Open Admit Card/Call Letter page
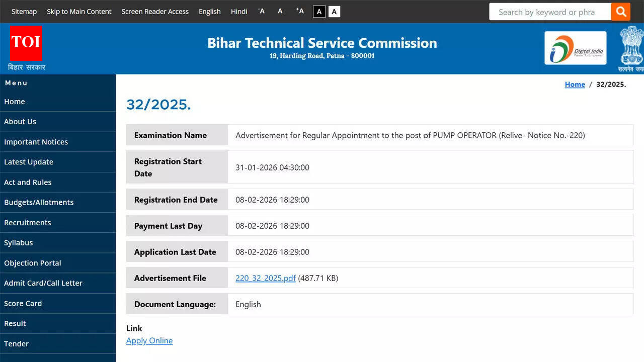This screenshot has width=644, height=362. point(43,283)
